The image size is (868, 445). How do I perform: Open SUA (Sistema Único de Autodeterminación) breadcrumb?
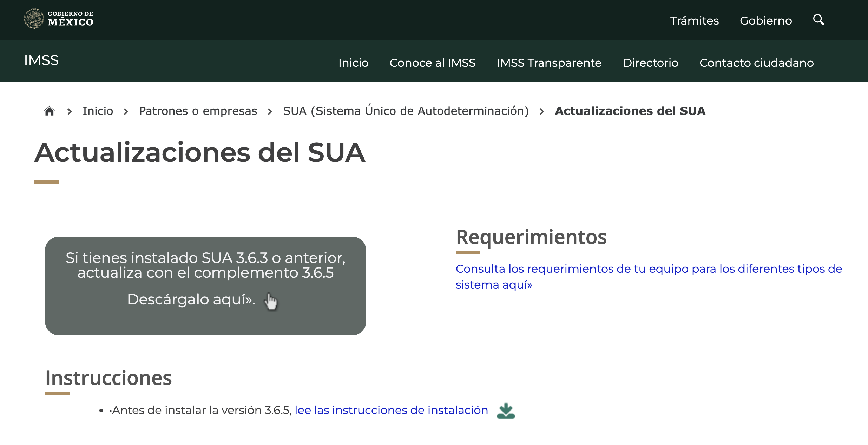[406, 111]
